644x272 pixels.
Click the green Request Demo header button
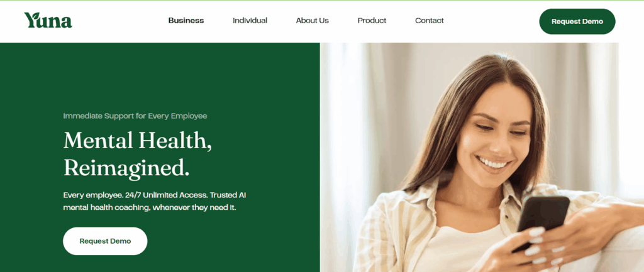coord(577,21)
